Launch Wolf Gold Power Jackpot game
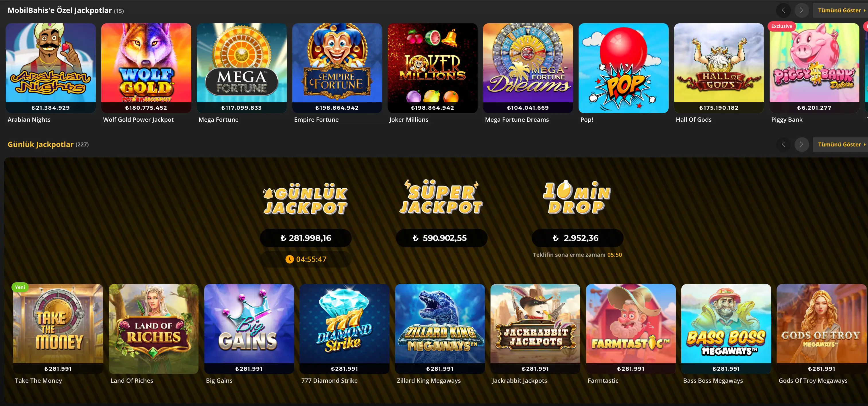The image size is (868, 406). [x=146, y=68]
